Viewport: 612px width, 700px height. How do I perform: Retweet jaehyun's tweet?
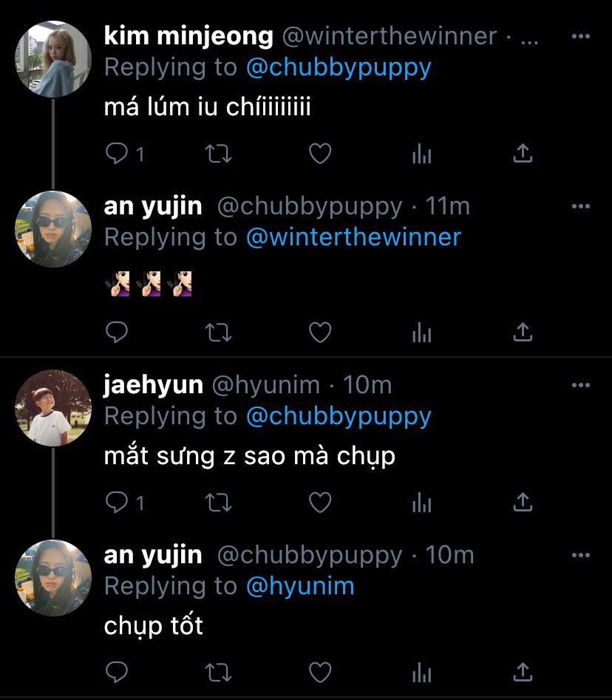[x=218, y=502]
